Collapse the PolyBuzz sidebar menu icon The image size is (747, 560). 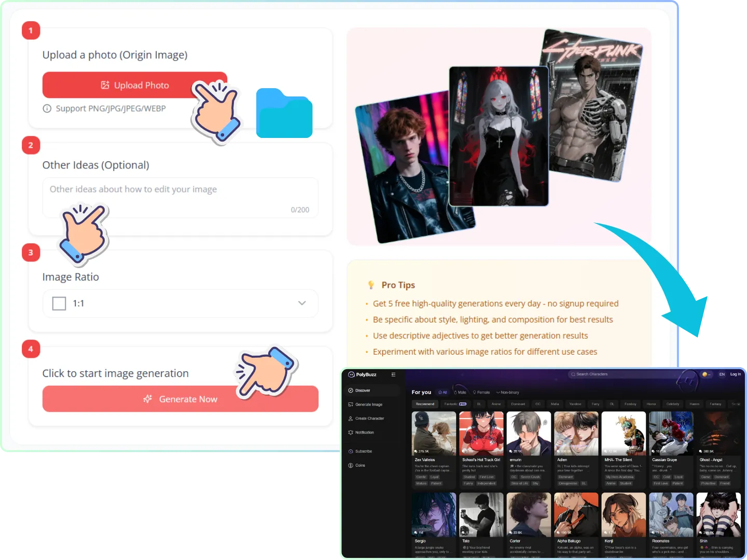[393, 374]
